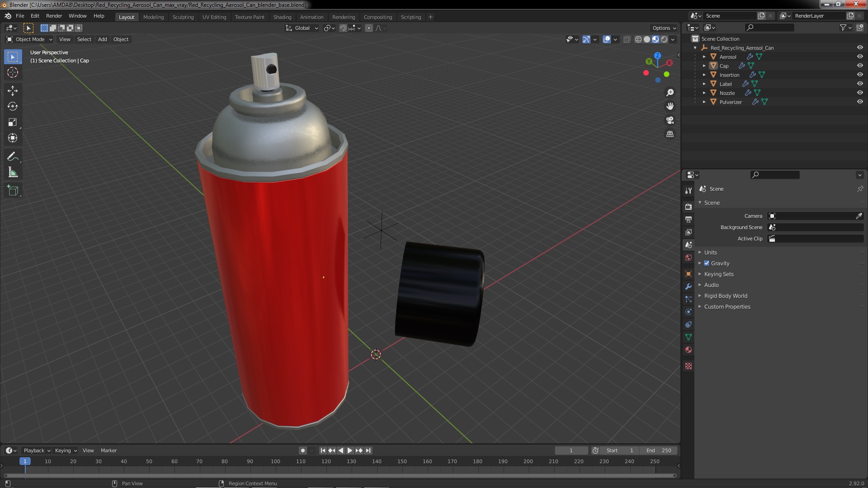Switch to the Shading workspace tab
This screenshot has width=868, height=488.
pyautogui.click(x=282, y=17)
